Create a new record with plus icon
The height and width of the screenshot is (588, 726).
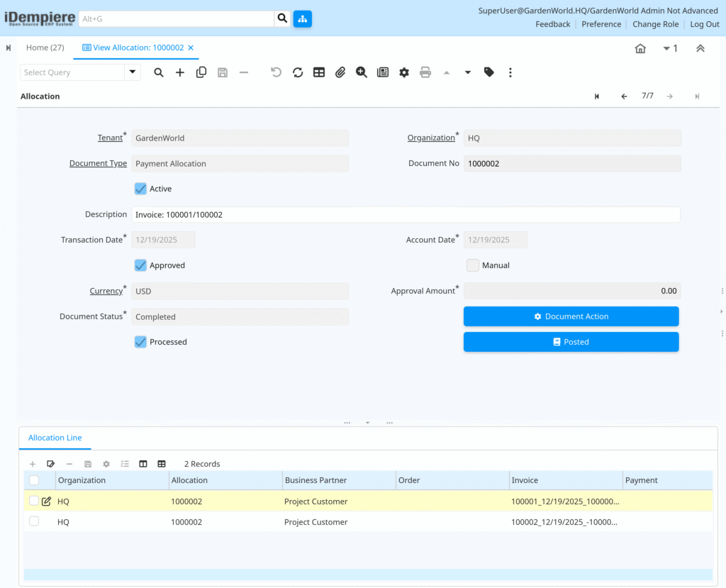click(x=180, y=72)
